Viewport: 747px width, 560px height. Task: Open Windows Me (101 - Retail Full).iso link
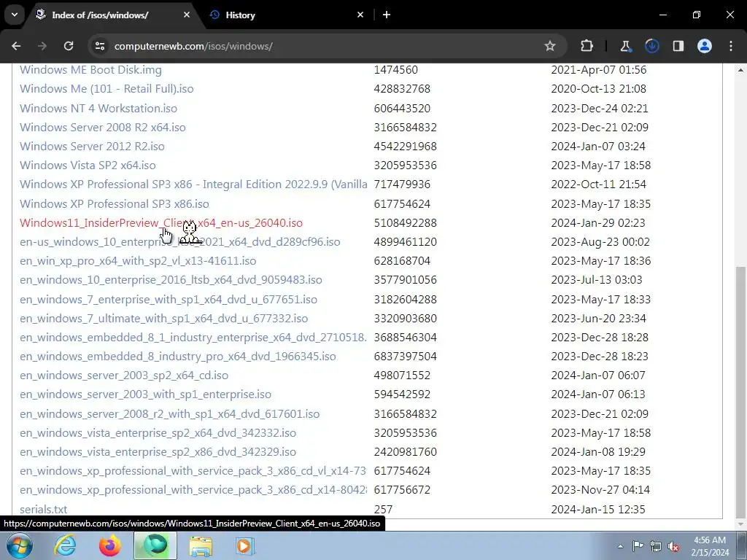tap(107, 89)
